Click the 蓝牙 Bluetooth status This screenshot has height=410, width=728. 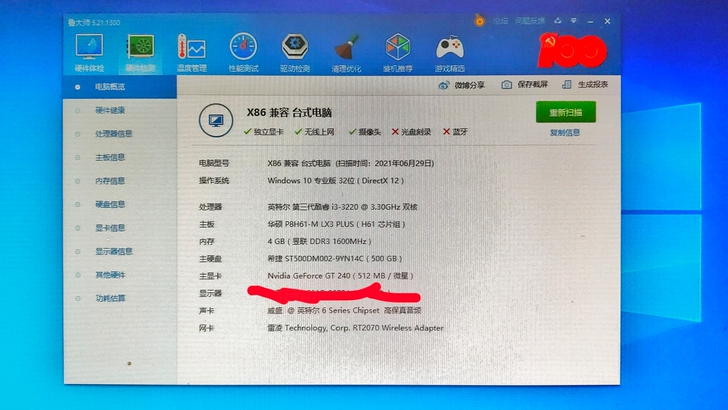click(x=455, y=132)
